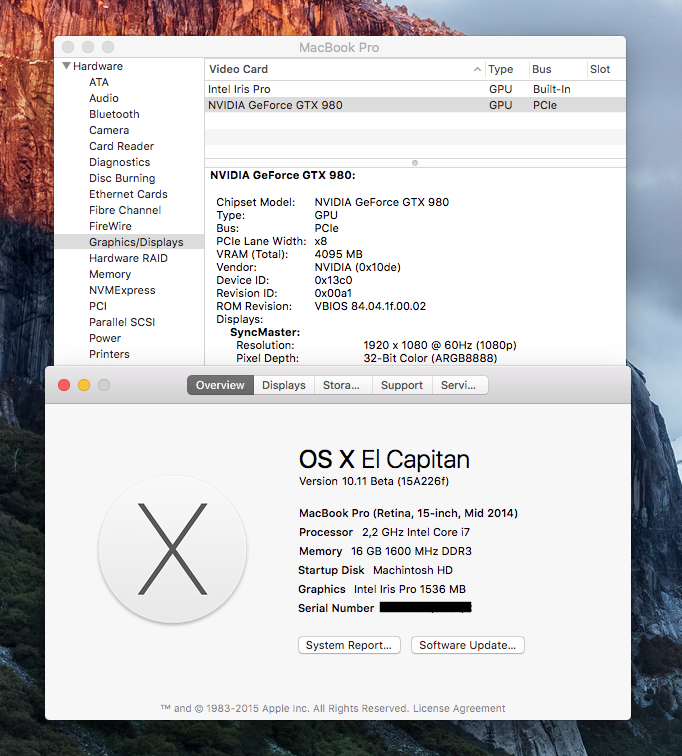Viewport: 682px width, 756px height.
Task: Click the Graphics Intel Iris Pro 1536 MB line
Action: 382,589
